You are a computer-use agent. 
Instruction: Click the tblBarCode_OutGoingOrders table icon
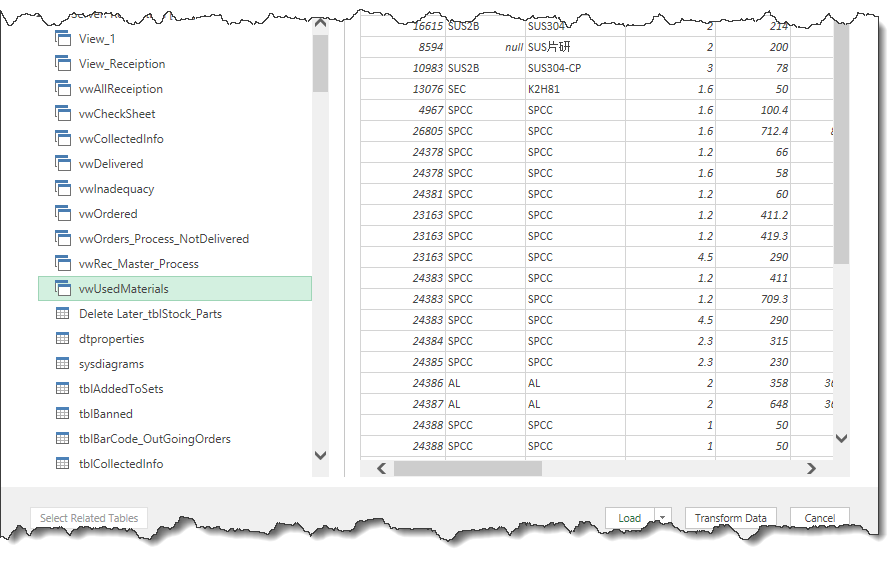click(x=63, y=438)
